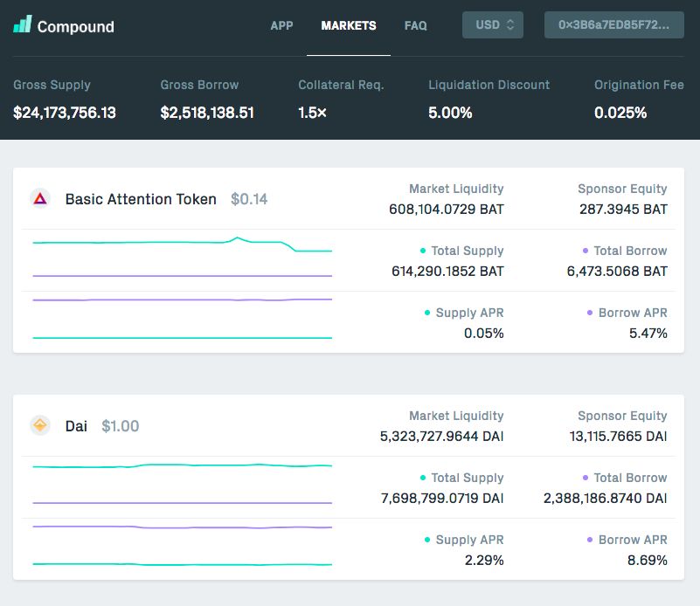
Task: Open the wallet address 0x3B6a7ED85F72 menu
Action: (613, 25)
